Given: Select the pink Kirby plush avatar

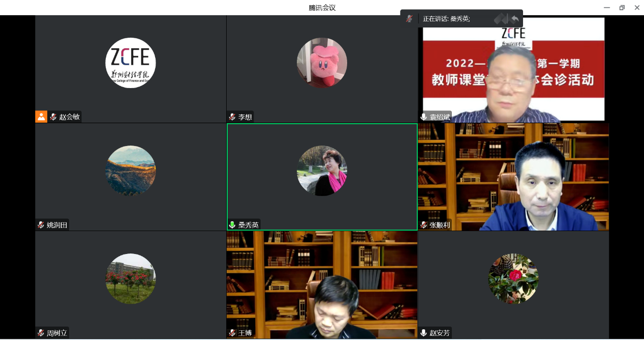Looking at the screenshot, I should pos(322,63).
